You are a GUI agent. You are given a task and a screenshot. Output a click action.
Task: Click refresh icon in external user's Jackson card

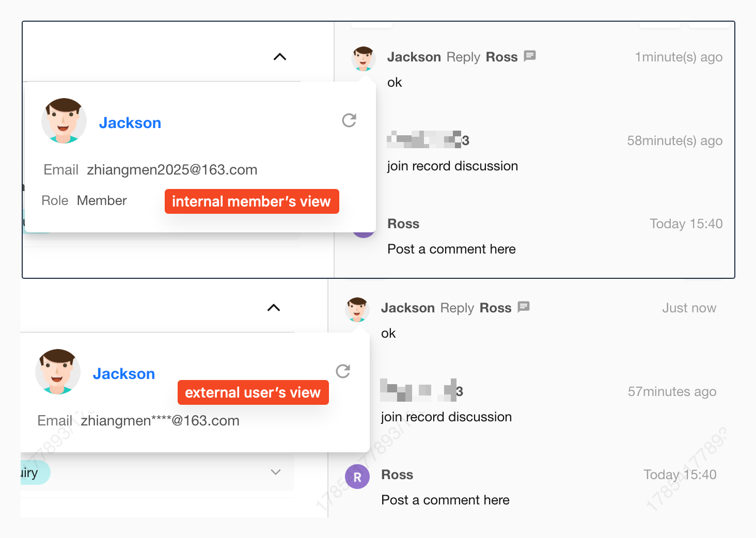(x=343, y=371)
